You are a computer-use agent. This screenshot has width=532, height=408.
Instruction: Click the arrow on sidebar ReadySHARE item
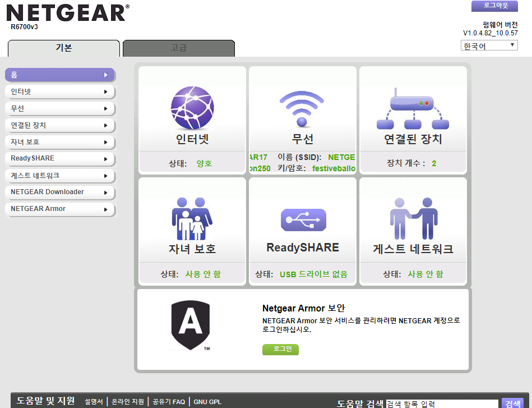[x=106, y=159]
